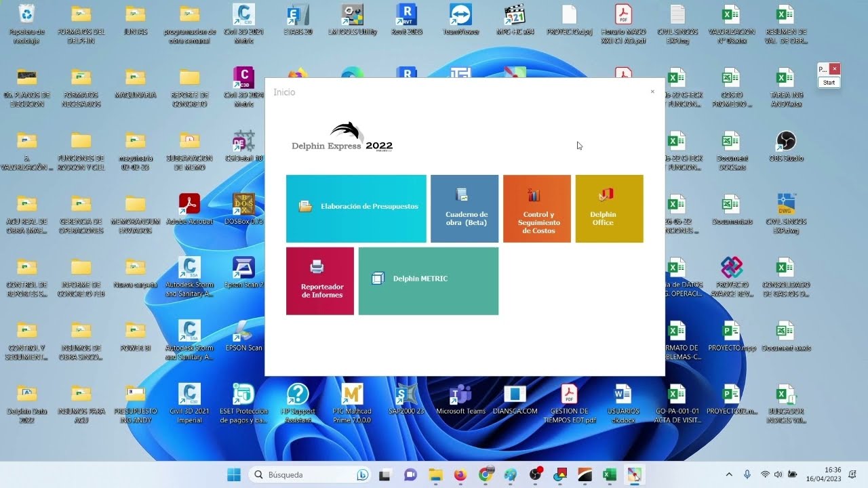Image resolution: width=868 pixels, height=488 pixels.
Task: Select the PROYECTO AVANCE REV desktop icon
Action: (731, 277)
